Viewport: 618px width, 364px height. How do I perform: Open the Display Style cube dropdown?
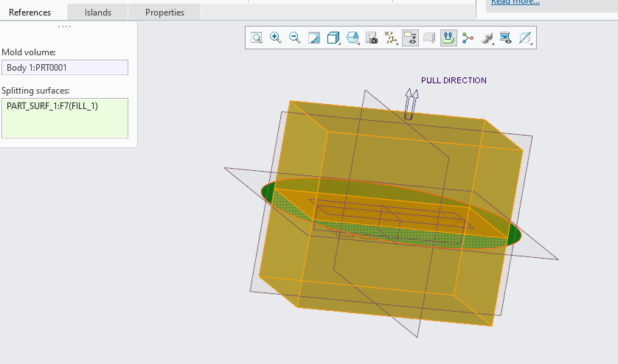[x=333, y=38]
